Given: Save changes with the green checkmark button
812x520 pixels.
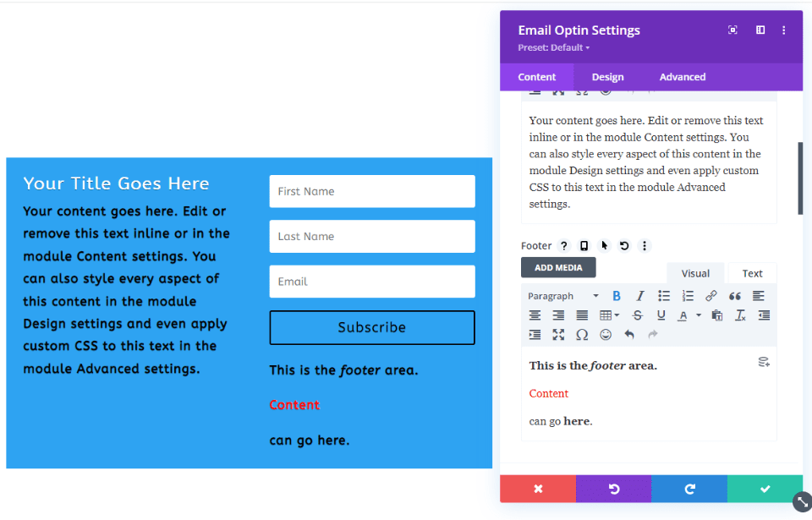Looking at the screenshot, I should click(765, 489).
